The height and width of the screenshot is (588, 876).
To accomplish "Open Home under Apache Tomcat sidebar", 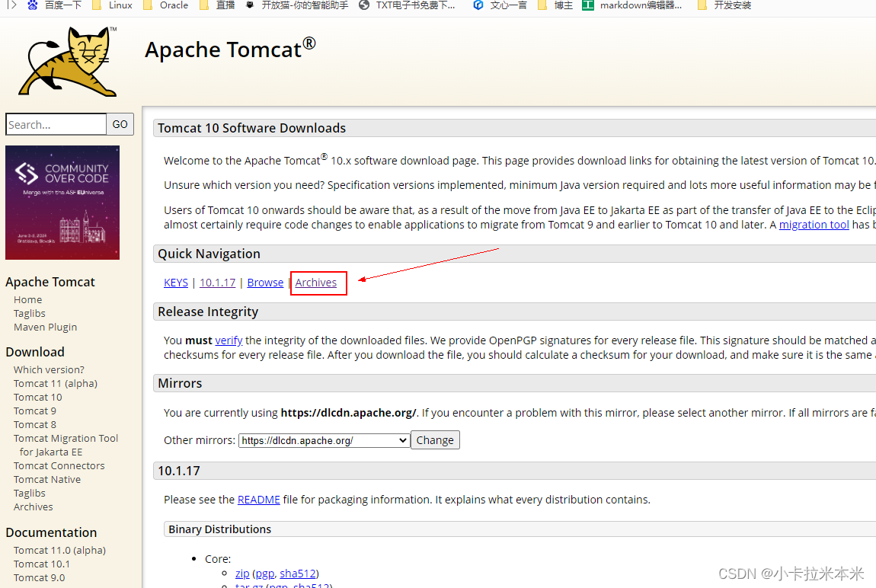I will (x=27, y=299).
